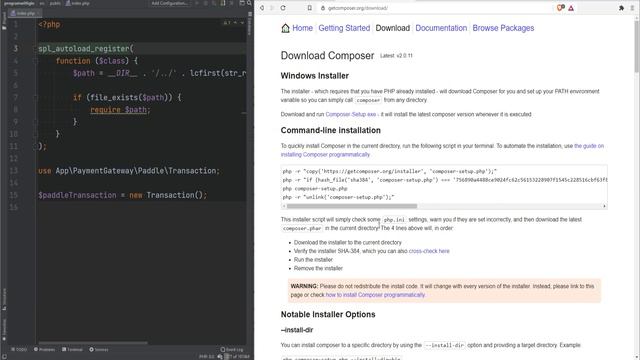
Task: Open the Browse Packages nav link
Action: 503,28
